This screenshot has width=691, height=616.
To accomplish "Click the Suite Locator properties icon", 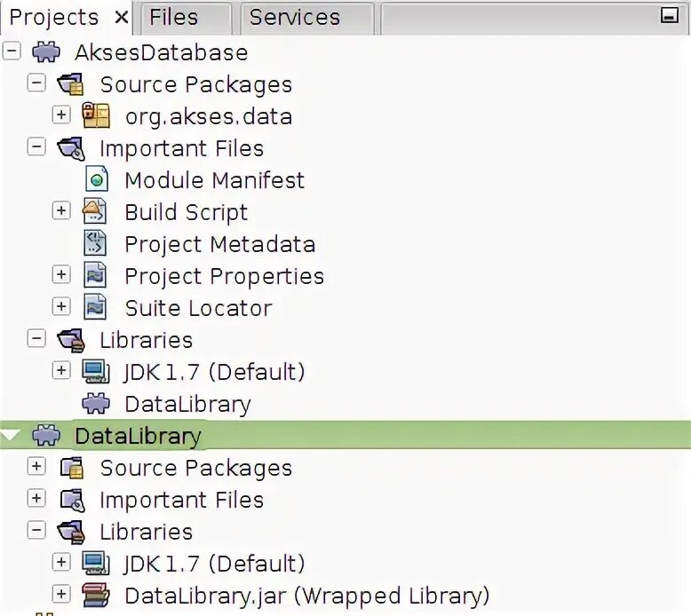I will (95, 307).
